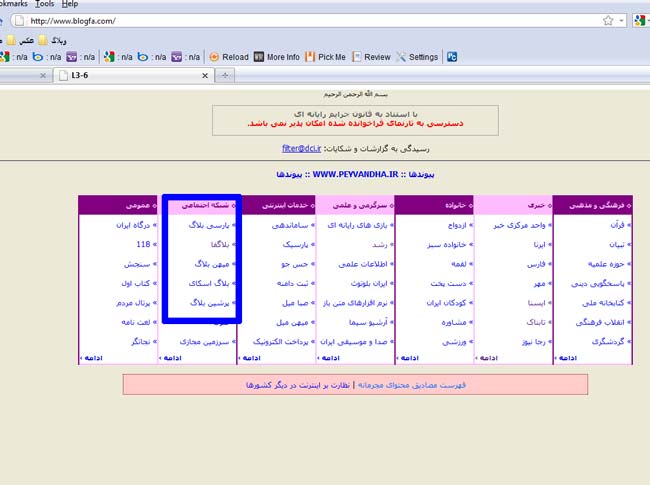
Task: Click ادامه under the خبری column
Action: pyautogui.click(x=487, y=358)
